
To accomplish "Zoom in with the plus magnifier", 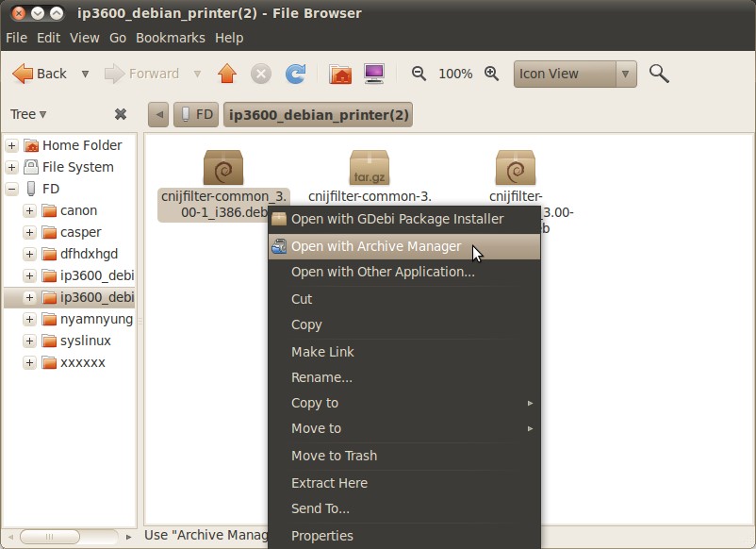I will tap(491, 74).
